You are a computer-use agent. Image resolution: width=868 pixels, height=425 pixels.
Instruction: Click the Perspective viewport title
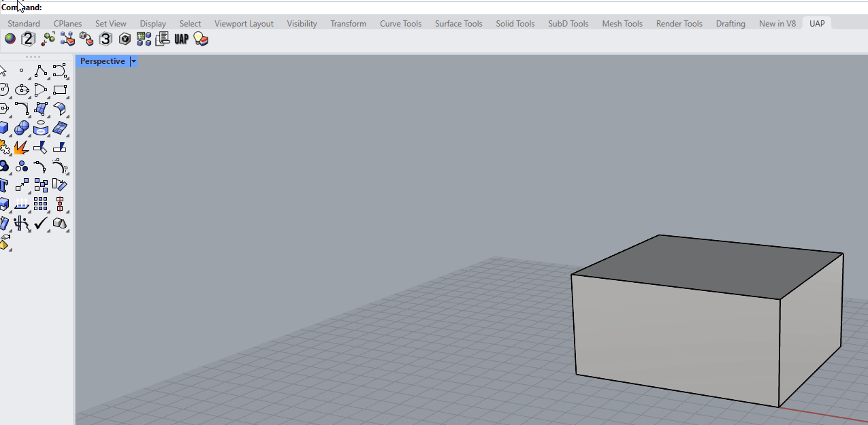[102, 61]
